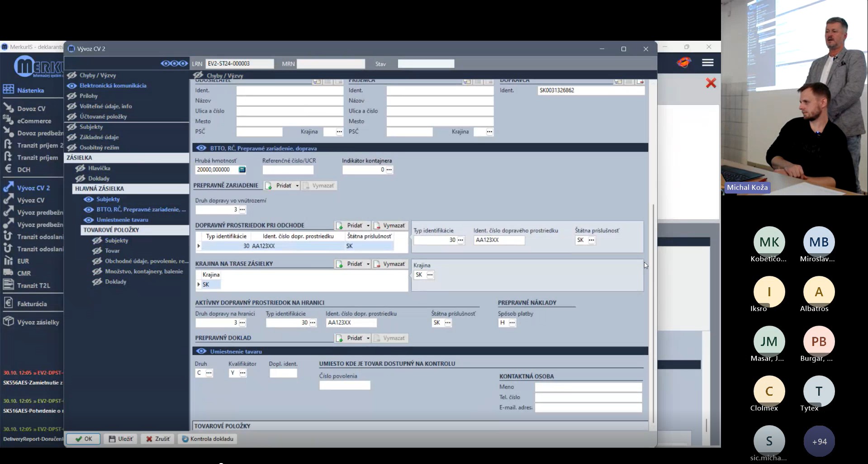The width and height of the screenshot is (868, 464).
Task: Click the Uložiť save button
Action: pos(121,439)
